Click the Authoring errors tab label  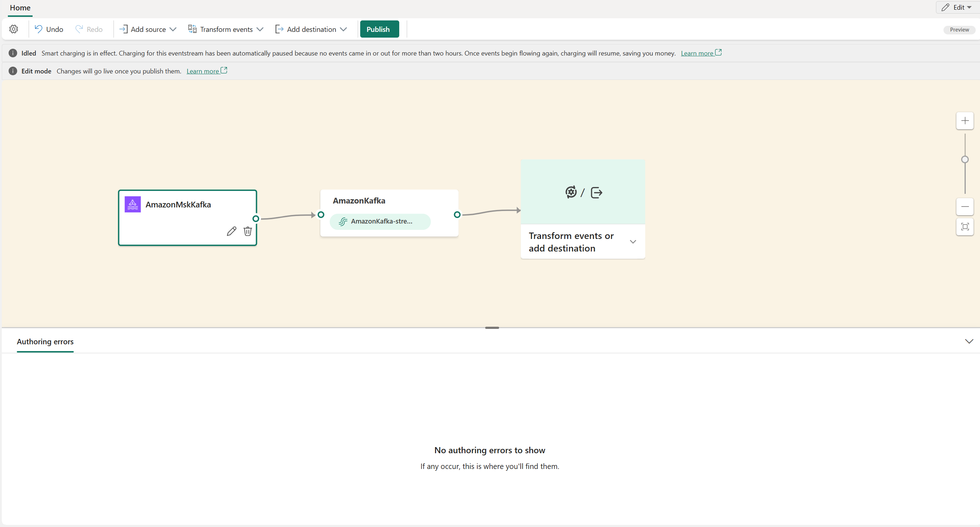coord(45,341)
